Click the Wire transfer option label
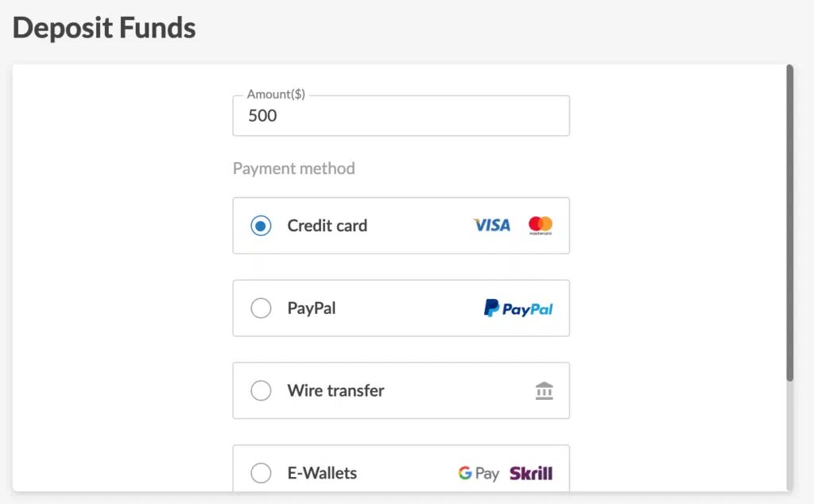The image size is (814, 504). (336, 391)
